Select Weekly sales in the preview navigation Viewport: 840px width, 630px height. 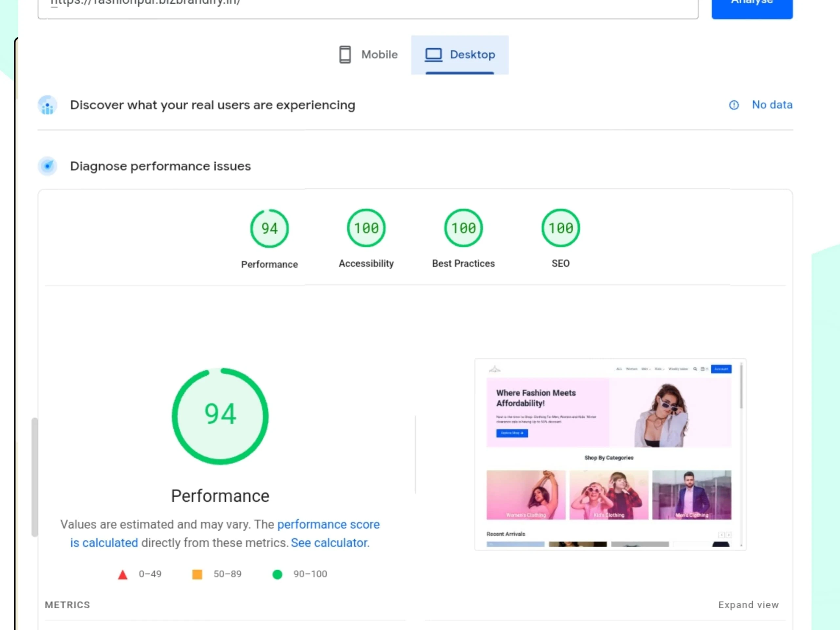[x=678, y=369]
